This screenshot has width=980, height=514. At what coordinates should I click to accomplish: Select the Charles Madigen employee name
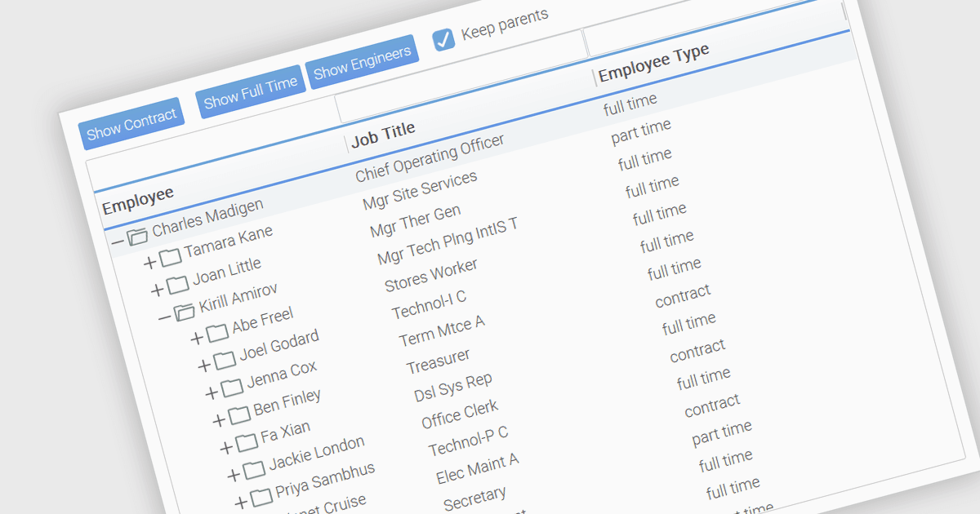(208, 217)
